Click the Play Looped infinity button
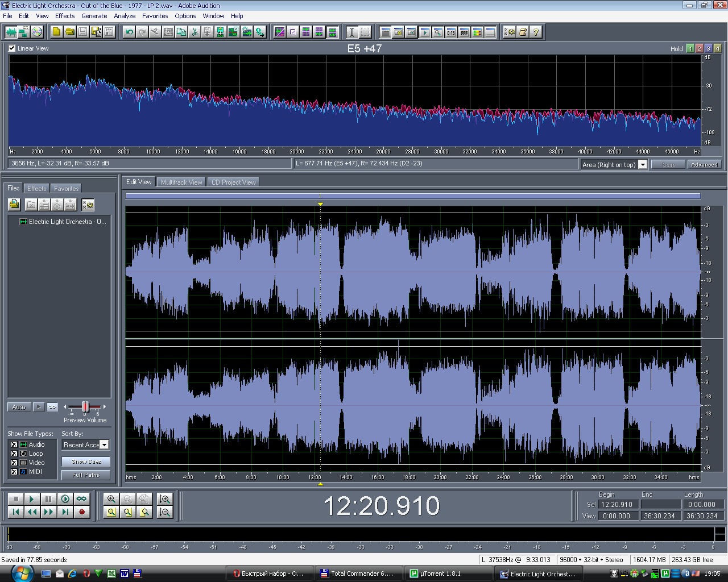Image resolution: width=728 pixels, height=582 pixels. [x=82, y=499]
